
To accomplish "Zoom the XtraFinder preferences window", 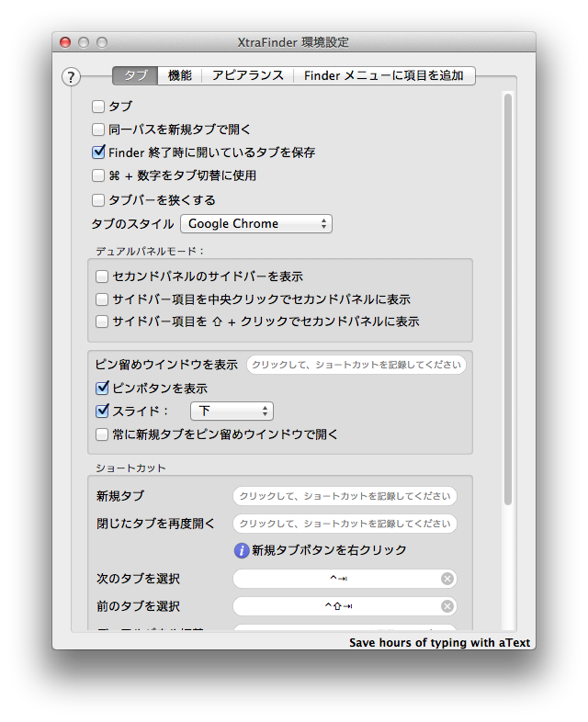I will point(102,42).
